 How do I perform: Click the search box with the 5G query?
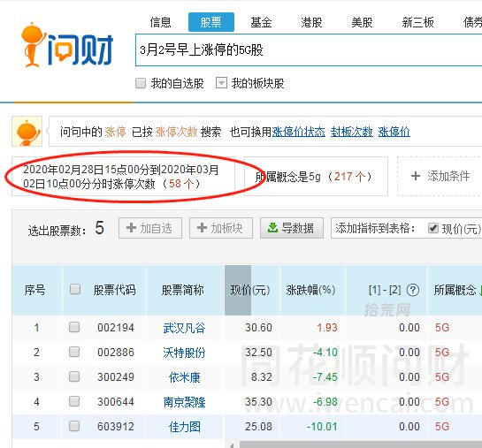click(x=309, y=50)
